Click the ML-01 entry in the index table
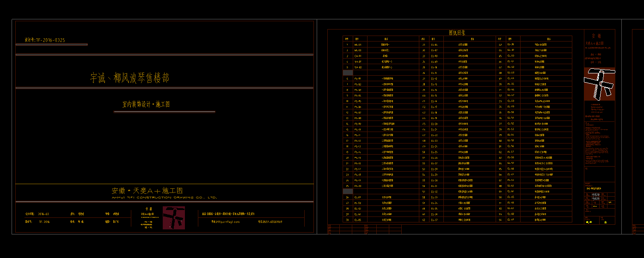 (x=357, y=45)
